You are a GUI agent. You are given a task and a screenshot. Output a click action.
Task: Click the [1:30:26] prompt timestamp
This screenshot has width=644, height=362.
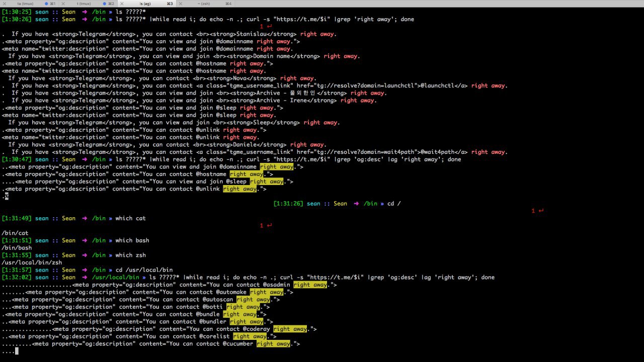point(17,20)
